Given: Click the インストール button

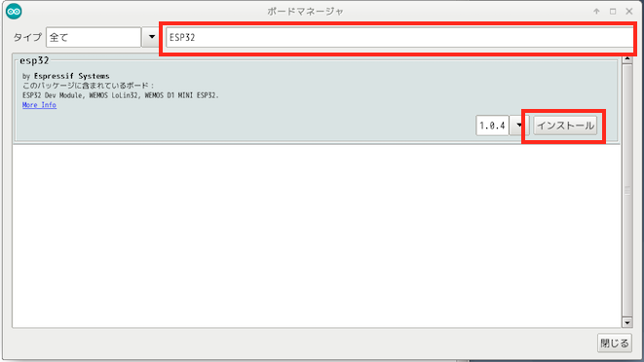Looking at the screenshot, I should [565, 126].
